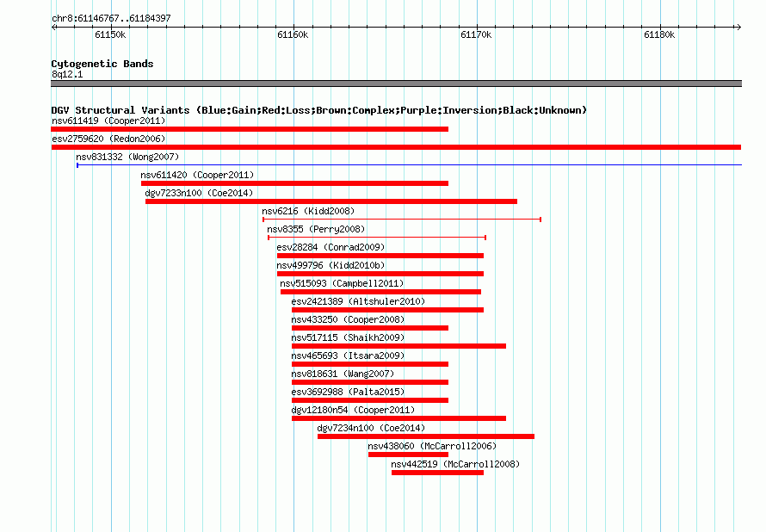Click the right arrowhead of the ruler
The image size is (766, 532).
click(738, 27)
